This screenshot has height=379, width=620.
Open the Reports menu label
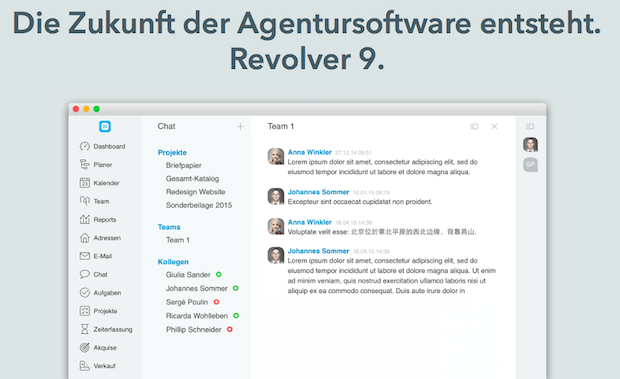click(105, 219)
